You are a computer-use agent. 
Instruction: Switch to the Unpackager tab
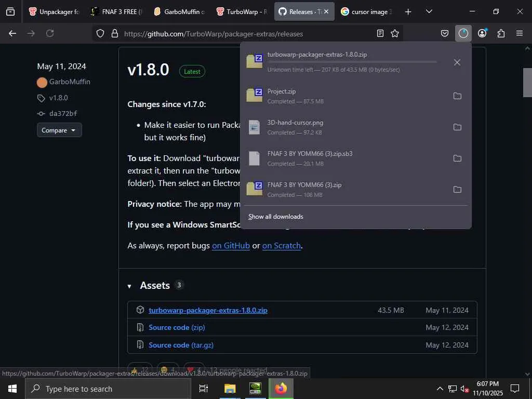[54, 12]
